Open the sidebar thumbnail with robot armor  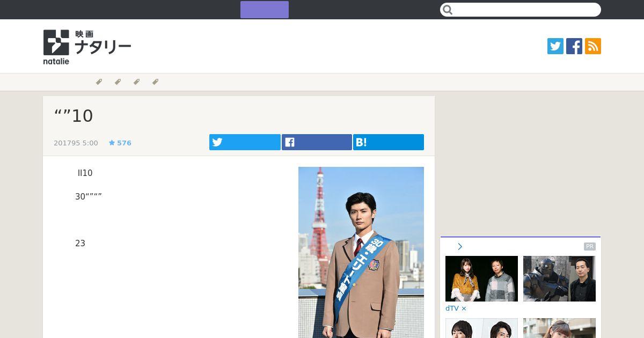[x=559, y=278]
